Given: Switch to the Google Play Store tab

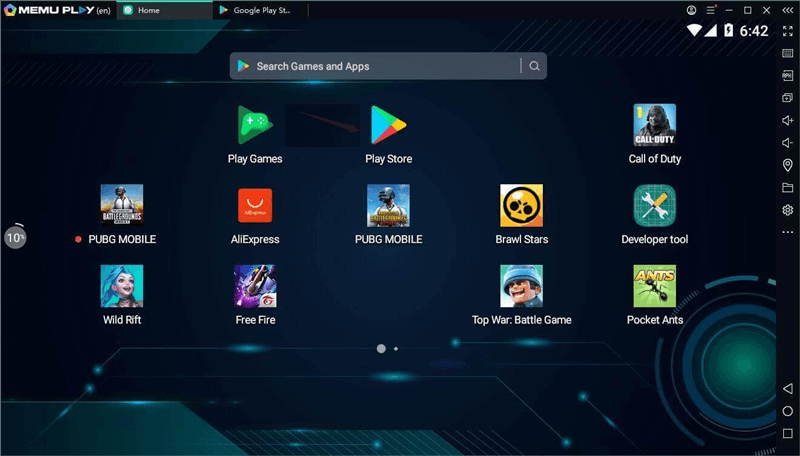Looking at the screenshot, I should click(258, 10).
